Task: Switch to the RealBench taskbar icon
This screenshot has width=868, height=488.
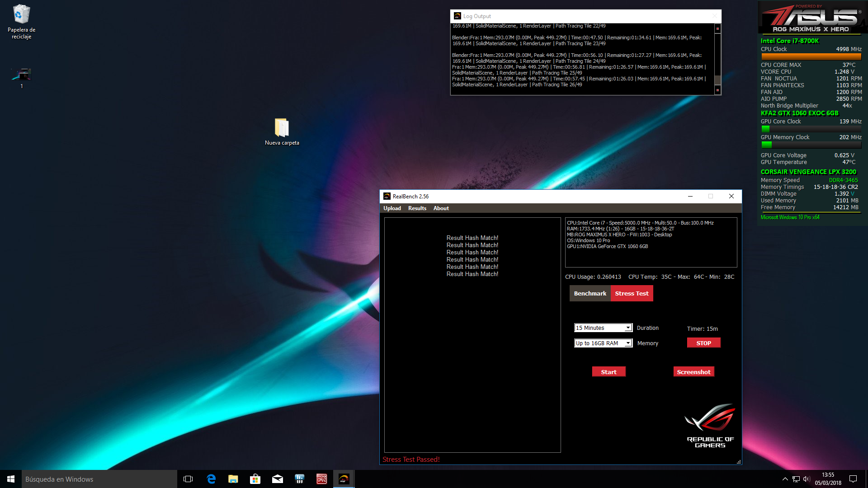Action: pyautogui.click(x=344, y=479)
